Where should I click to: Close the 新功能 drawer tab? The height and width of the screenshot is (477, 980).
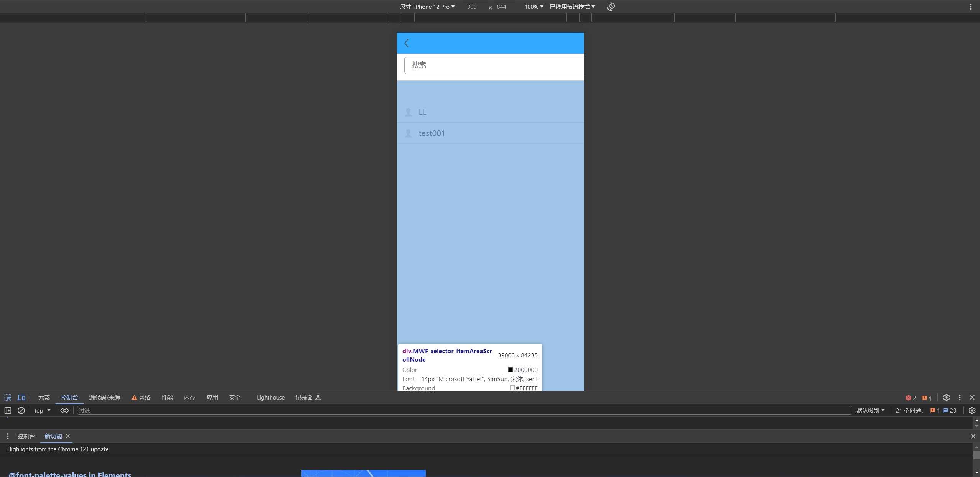tap(68, 436)
